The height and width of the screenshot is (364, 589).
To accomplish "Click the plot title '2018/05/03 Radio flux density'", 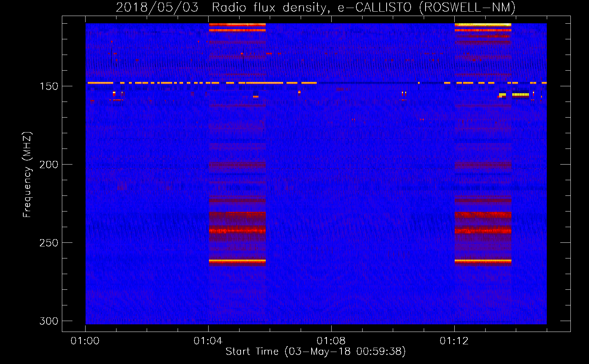I will point(316,7).
